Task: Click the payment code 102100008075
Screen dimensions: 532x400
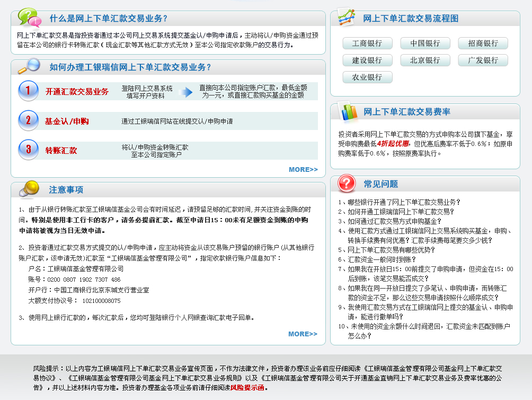Action: click(101, 301)
